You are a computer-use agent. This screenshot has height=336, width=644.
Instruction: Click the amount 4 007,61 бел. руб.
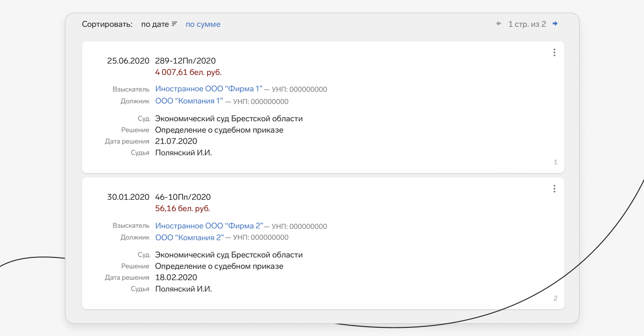(x=188, y=72)
